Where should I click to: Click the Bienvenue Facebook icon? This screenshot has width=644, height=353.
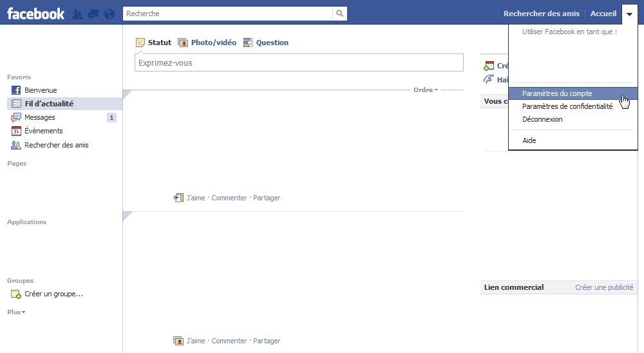[16, 90]
